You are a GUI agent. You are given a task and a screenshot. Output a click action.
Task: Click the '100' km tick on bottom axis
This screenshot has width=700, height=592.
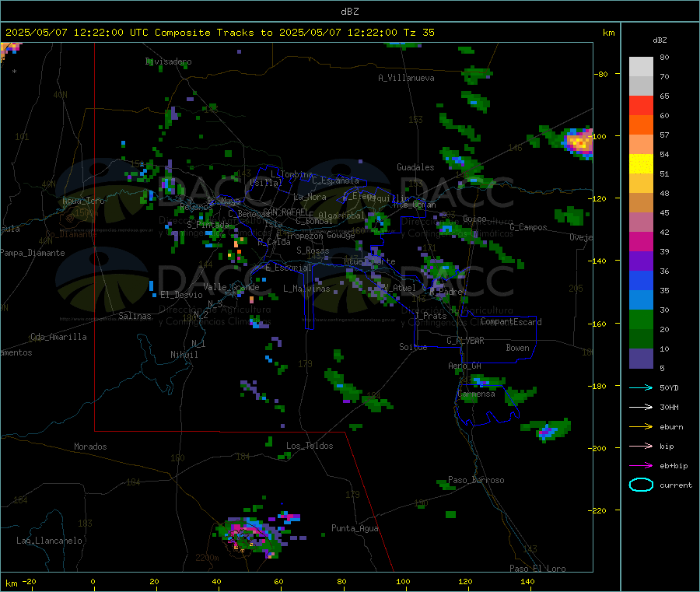click(403, 581)
